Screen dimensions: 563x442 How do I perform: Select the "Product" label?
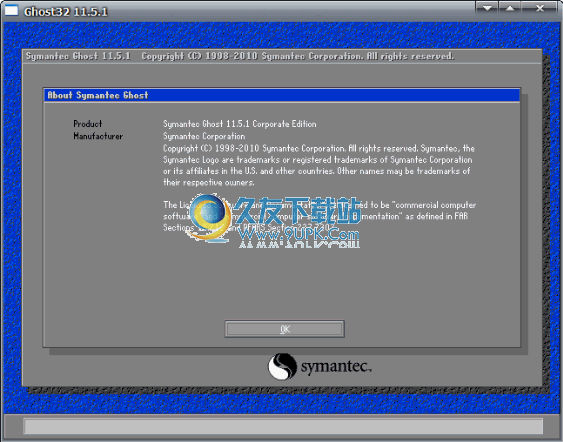pos(88,124)
